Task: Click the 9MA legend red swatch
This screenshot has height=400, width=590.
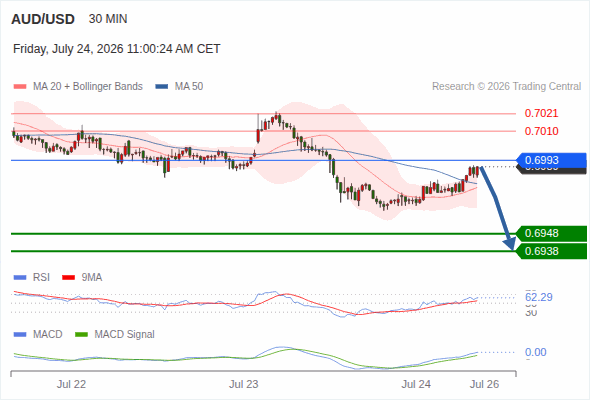Action: click(x=68, y=278)
